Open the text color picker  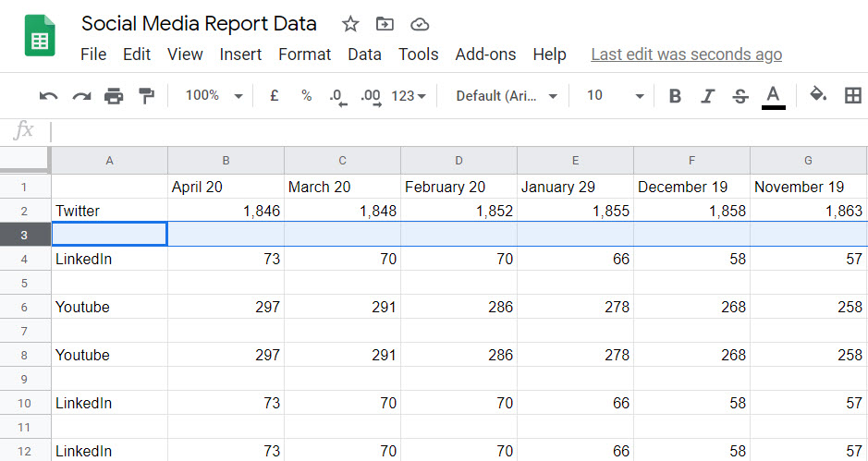click(x=774, y=97)
